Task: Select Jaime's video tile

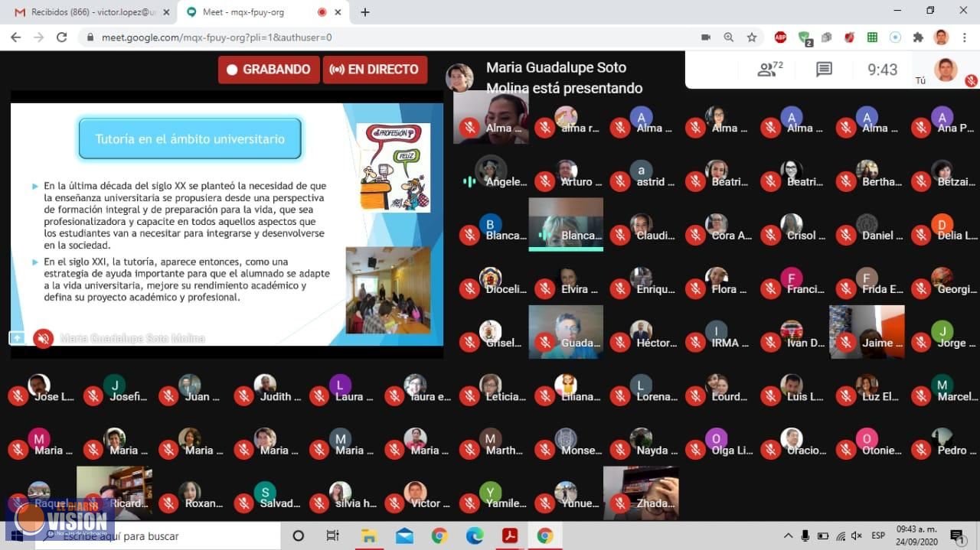Action: click(867, 331)
